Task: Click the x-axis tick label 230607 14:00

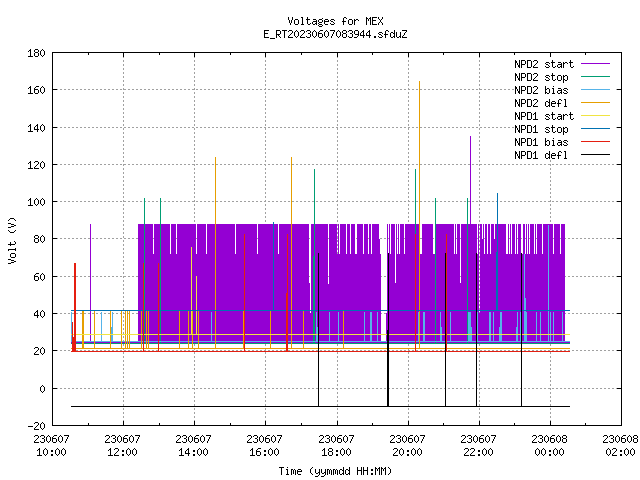Action: point(193,446)
